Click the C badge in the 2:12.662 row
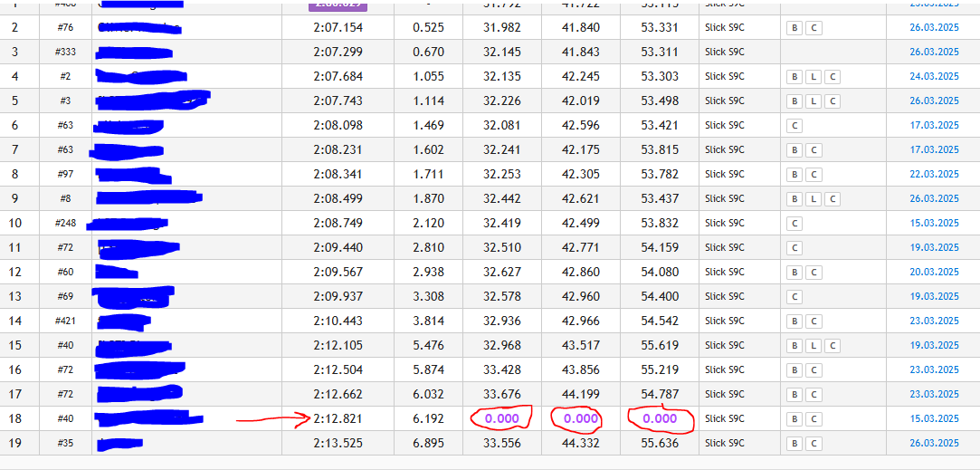The width and height of the screenshot is (980, 470). [x=813, y=394]
